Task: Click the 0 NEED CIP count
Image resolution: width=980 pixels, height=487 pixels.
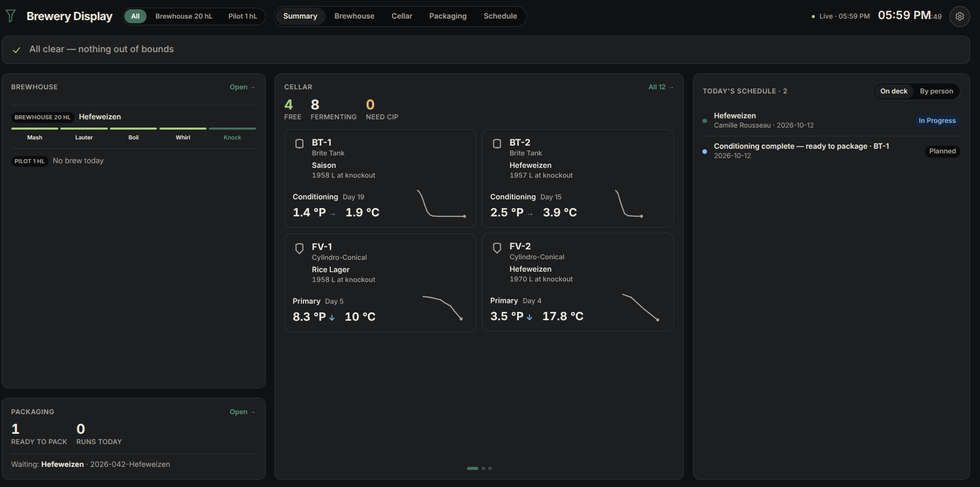Action: [x=382, y=109]
